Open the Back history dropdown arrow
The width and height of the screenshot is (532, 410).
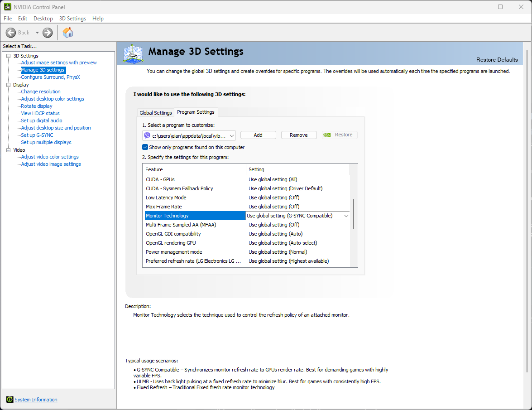[37, 33]
